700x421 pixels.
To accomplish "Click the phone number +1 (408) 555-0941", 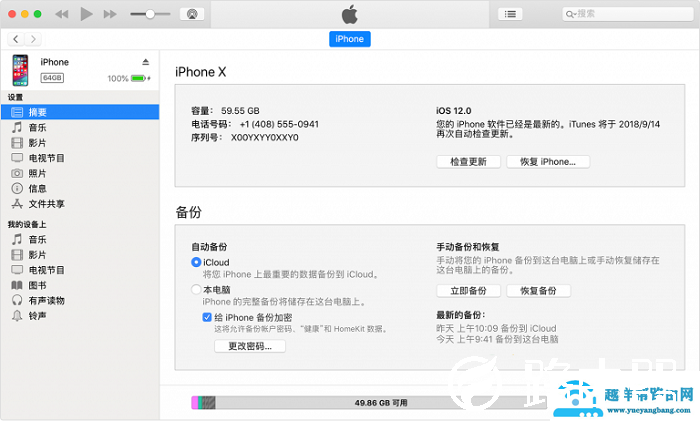I will coord(279,124).
